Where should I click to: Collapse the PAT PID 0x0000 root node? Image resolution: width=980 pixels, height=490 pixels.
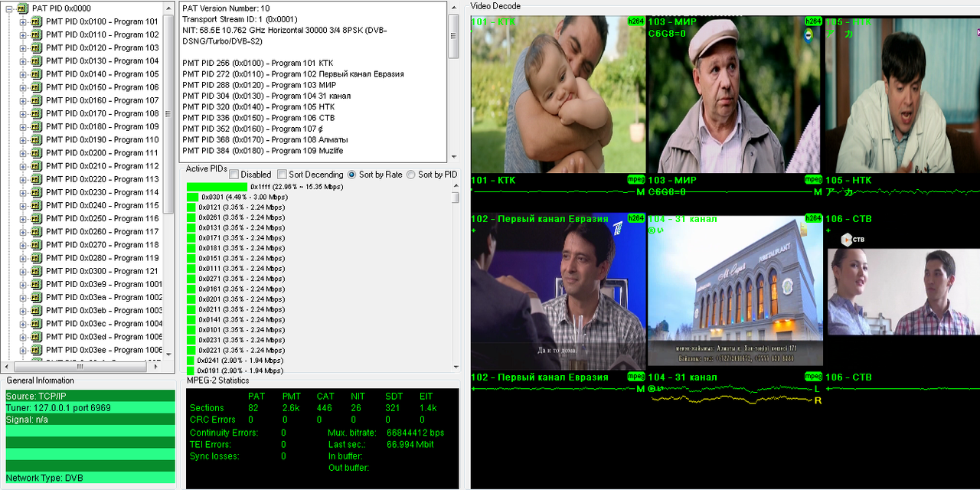coord(8,8)
